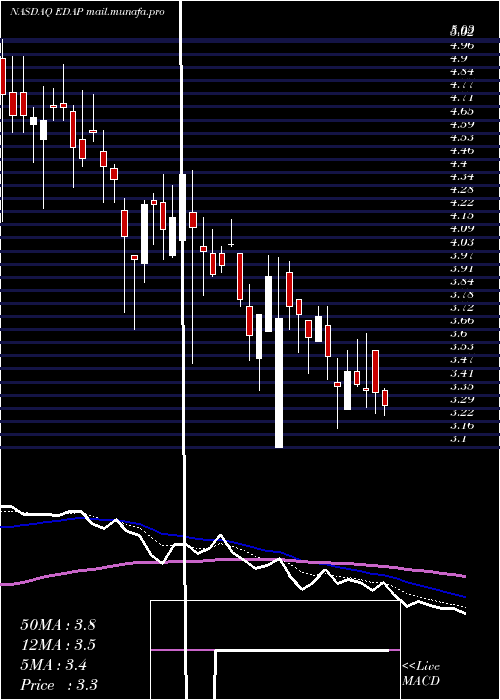Click the 4.77 price axis label
500x700 pixels.
pyautogui.click(x=462, y=84)
